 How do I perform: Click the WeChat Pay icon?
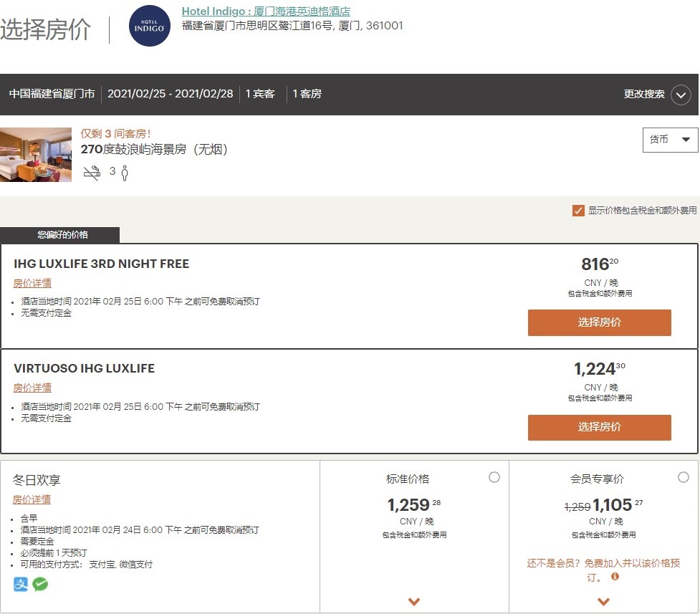(40, 584)
